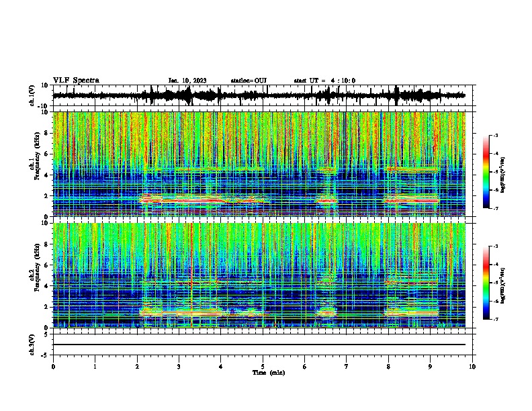Screen dimensions: 532x411
Task: Click the "Time (min)" axis label
Action: click(x=269, y=373)
